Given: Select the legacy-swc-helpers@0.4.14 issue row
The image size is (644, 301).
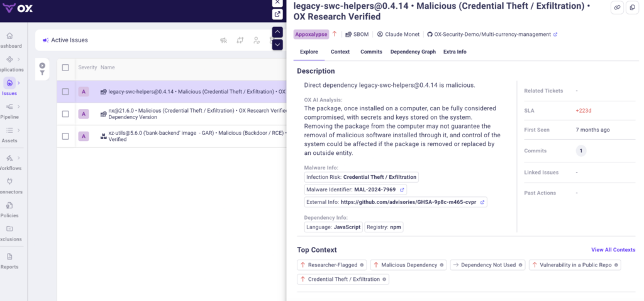Looking at the screenshot, I should (x=172, y=92).
